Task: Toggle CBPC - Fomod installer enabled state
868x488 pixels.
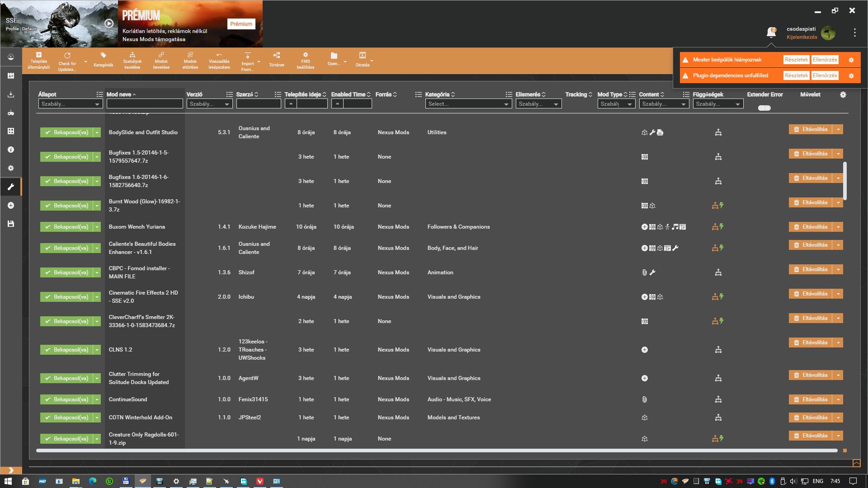Action: [x=66, y=272]
